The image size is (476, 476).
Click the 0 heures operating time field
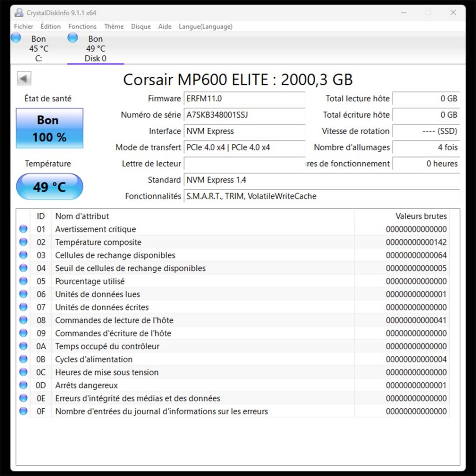pyautogui.click(x=426, y=164)
